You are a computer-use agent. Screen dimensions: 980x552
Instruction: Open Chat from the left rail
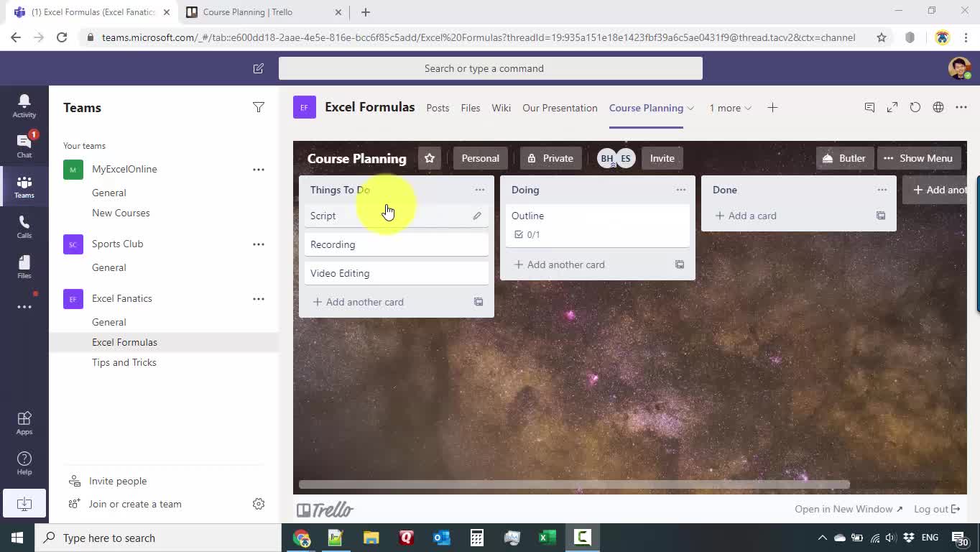click(x=24, y=144)
